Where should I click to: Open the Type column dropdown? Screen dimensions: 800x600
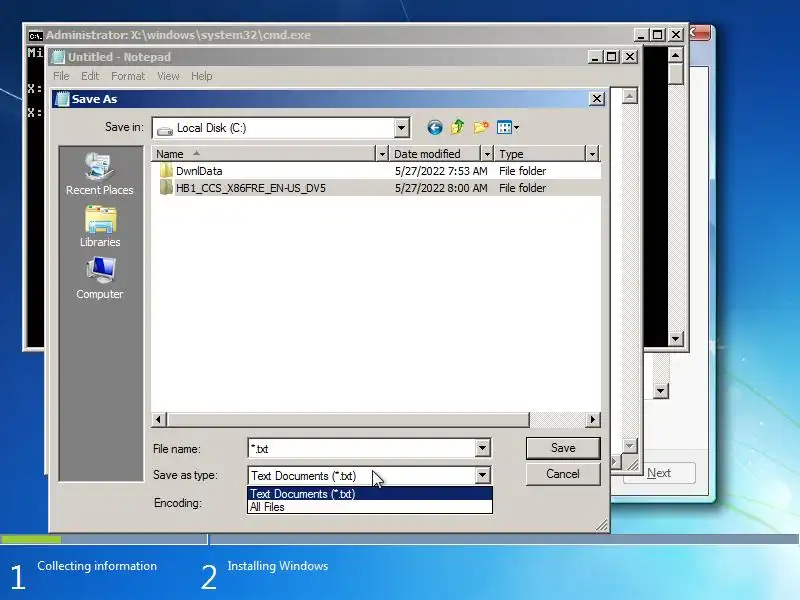[592, 154]
